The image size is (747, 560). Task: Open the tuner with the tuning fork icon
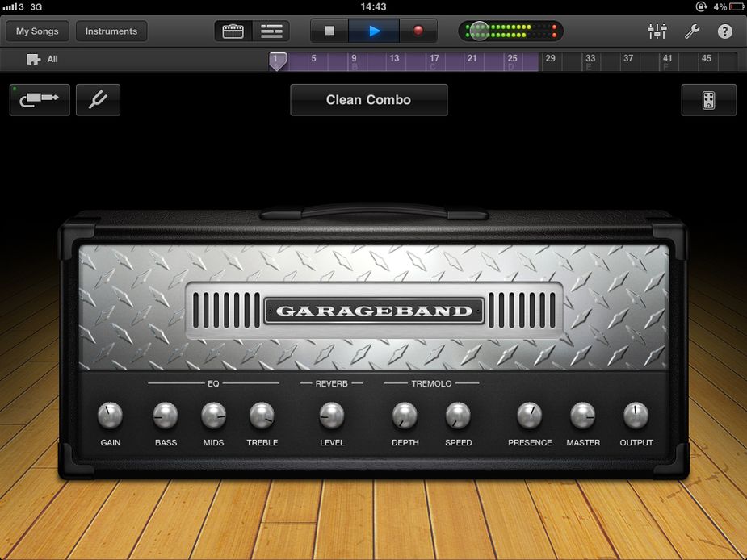98,99
